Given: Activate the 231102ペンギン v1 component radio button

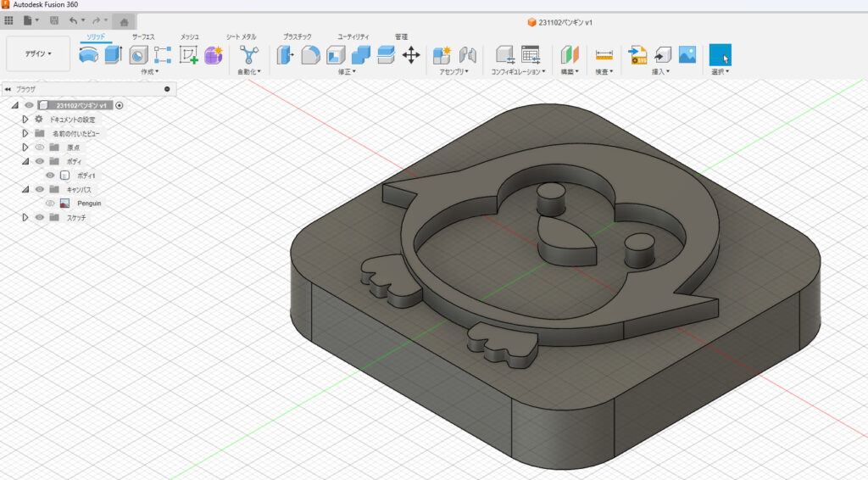Looking at the screenshot, I should point(120,105).
